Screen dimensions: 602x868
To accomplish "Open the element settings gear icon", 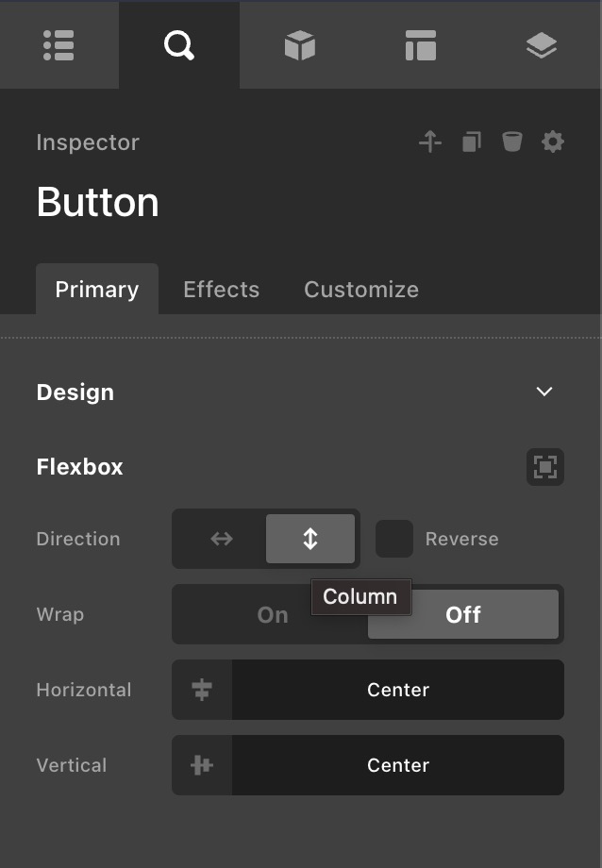I will [553, 142].
